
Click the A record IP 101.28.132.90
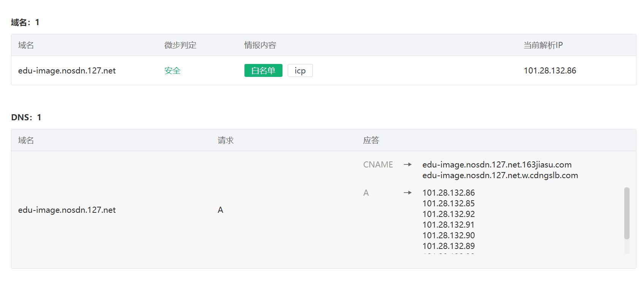[449, 235]
